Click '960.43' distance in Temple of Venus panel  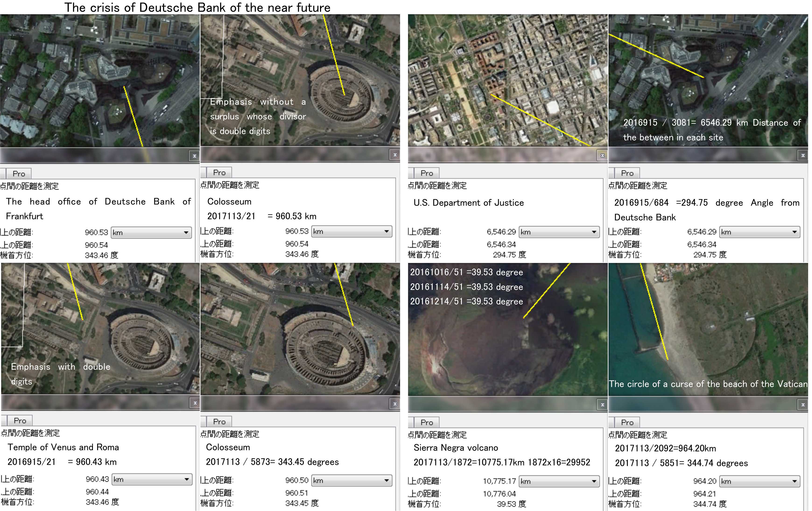coord(97,479)
